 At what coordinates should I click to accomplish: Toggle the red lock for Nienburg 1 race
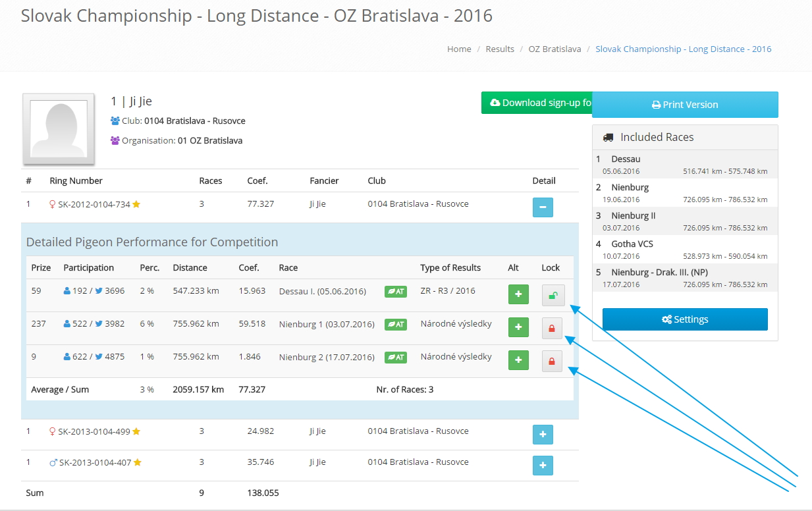coord(552,328)
